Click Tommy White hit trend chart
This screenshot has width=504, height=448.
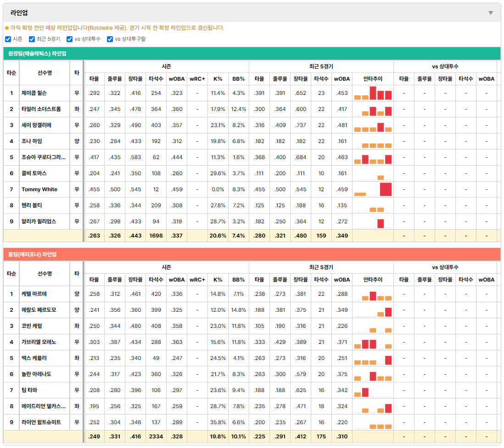[373, 189]
